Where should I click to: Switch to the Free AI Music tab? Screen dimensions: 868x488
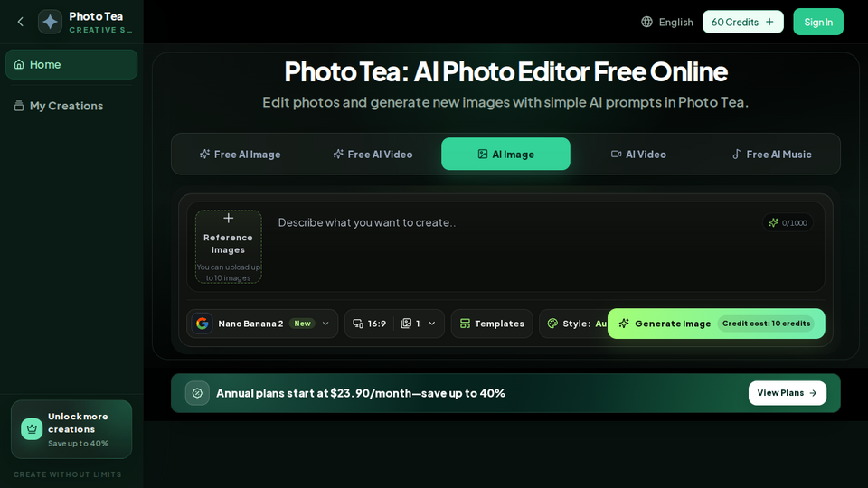[771, 155]
